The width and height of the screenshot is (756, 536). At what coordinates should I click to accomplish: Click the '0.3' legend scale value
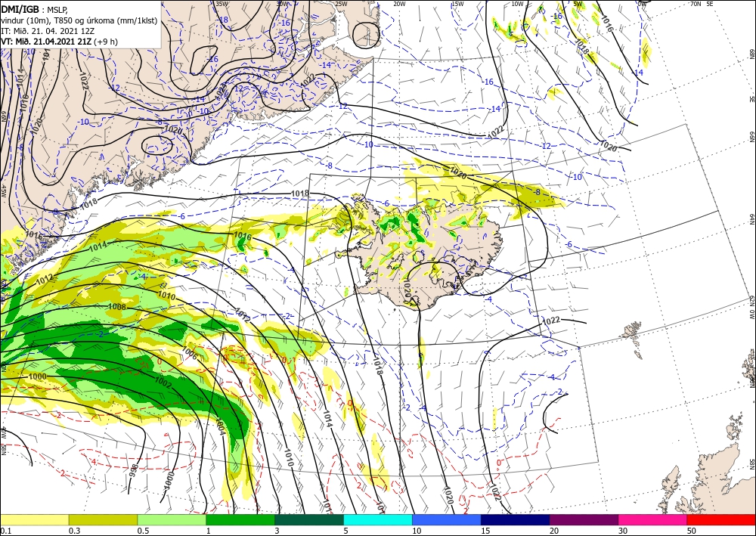tap(75, 531)
